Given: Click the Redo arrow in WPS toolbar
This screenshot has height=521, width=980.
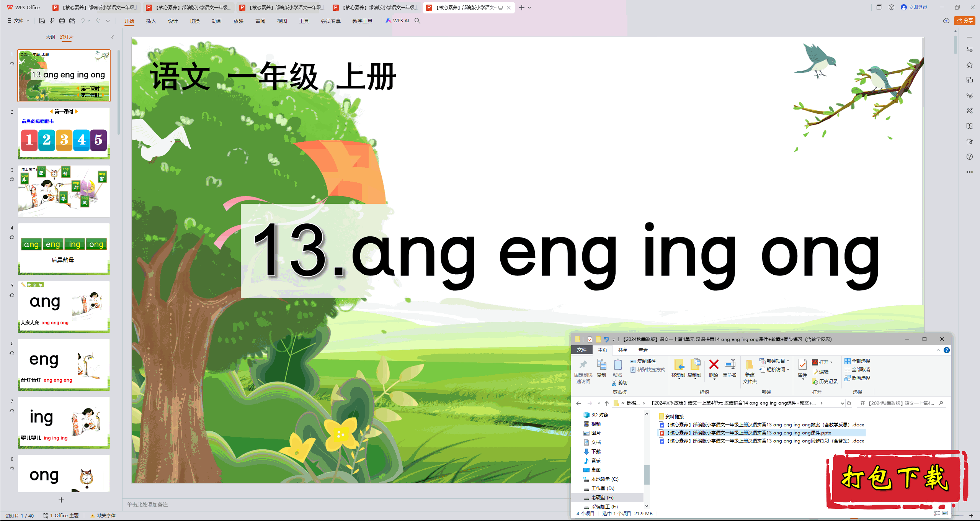Looking at the screenshot, I should 98,21.
